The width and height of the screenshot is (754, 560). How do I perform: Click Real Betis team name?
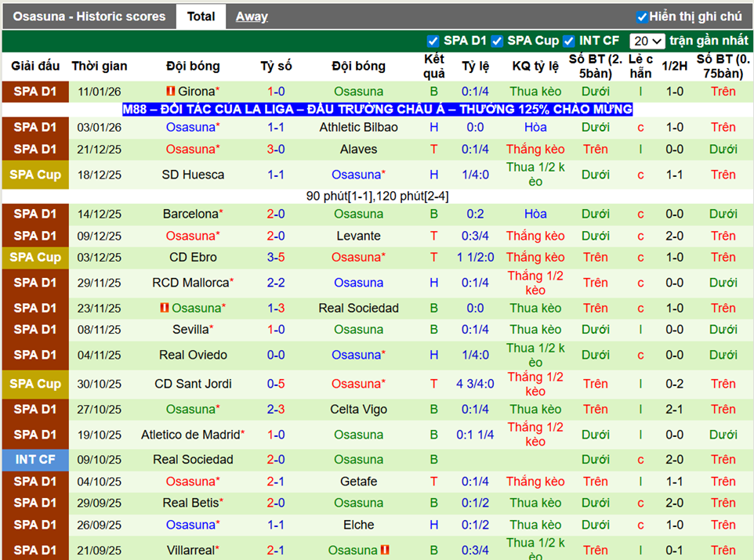point(190,504)
